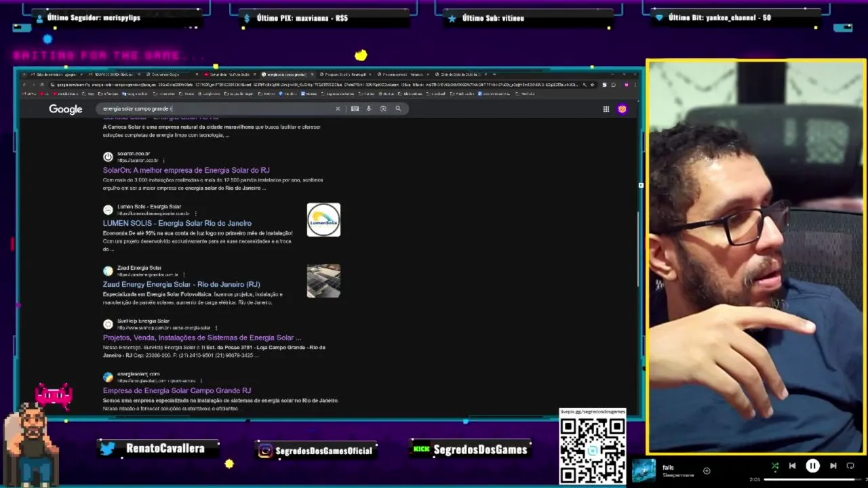Image resolution: width=868 pixels, height=488 pixels.
Task: Open more options for energiasolarrj.com result
Action: pos(201,381)
